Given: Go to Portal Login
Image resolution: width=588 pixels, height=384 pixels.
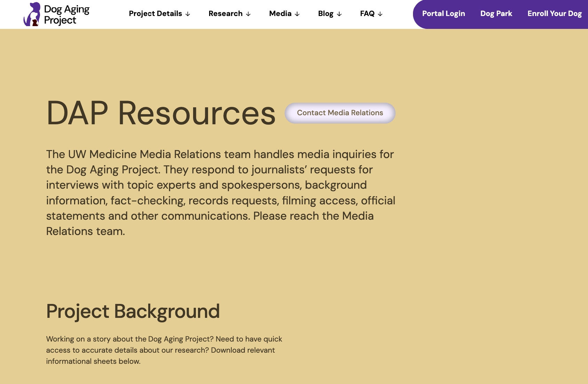Looking at the screenshot, I should (444, 14).
